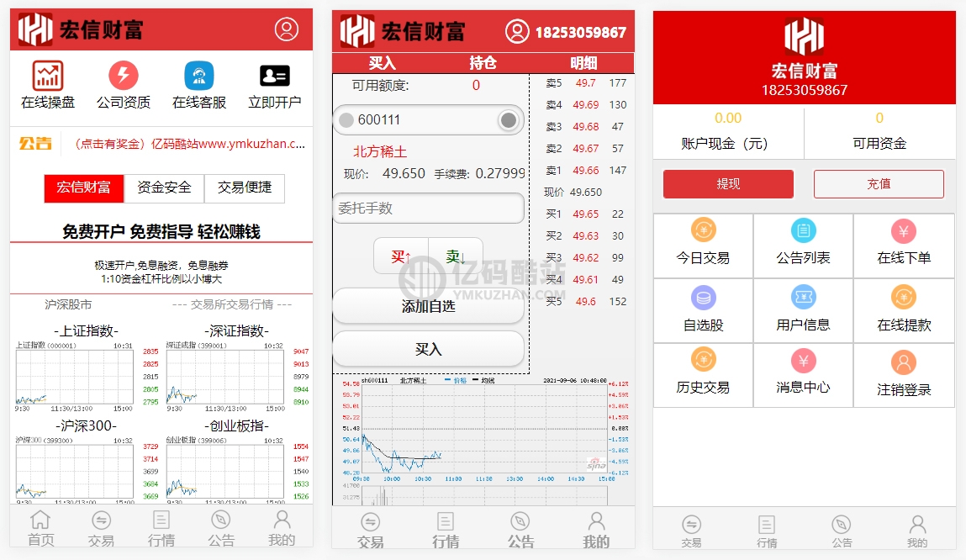Select the 交易便捷 tab
This screenshot has width=966, height=560.
pyautogui.click(x=245, y=188)
